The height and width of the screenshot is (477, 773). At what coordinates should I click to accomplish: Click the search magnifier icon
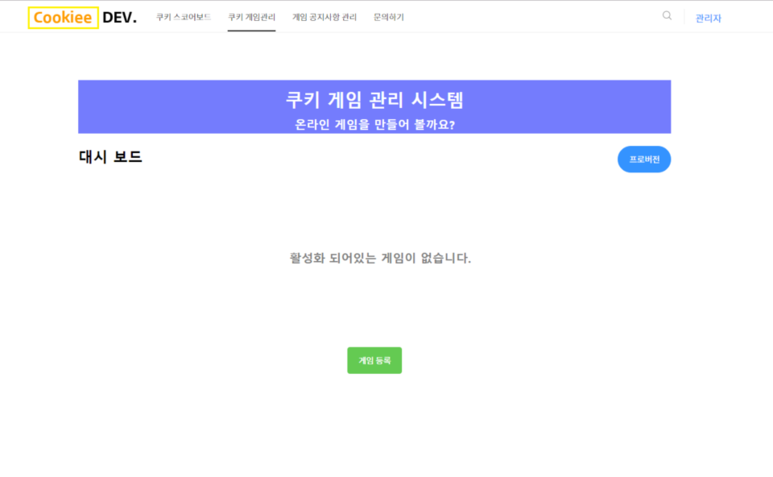click(x=667, y=16)
